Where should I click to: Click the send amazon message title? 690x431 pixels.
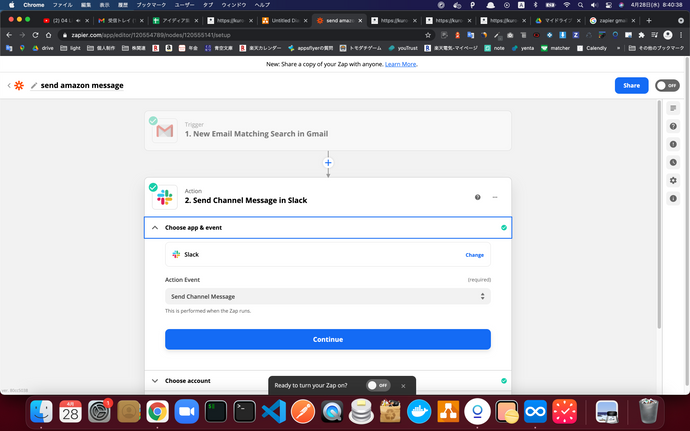point(82,85)
